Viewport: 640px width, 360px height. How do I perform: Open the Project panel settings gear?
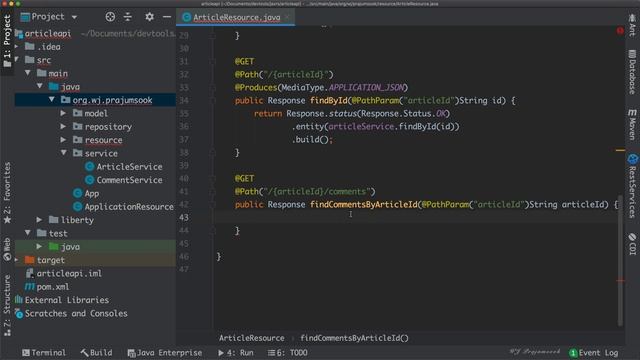click(149, 17)
